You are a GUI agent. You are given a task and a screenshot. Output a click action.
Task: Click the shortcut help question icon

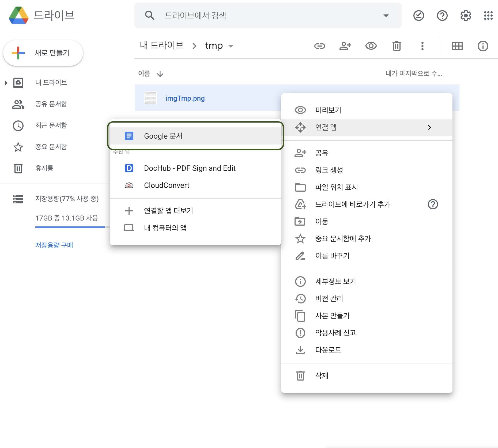[x=433, y=204]
